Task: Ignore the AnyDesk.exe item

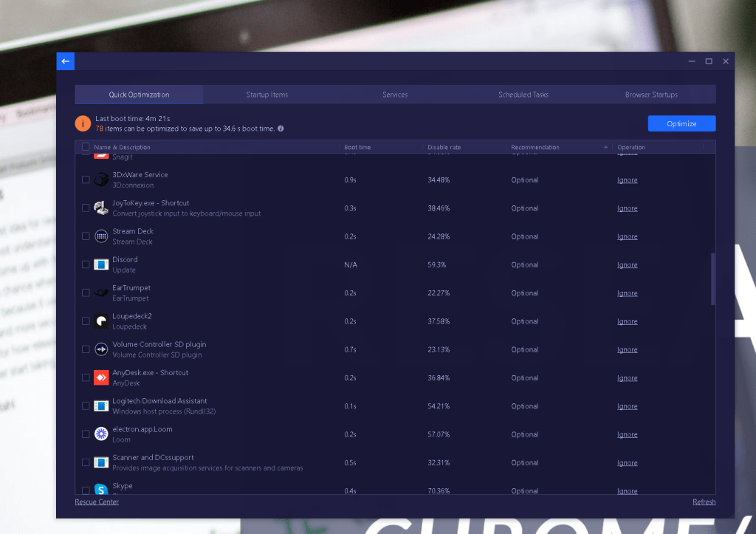Action: pyautogui.click(x=628, y=378)
